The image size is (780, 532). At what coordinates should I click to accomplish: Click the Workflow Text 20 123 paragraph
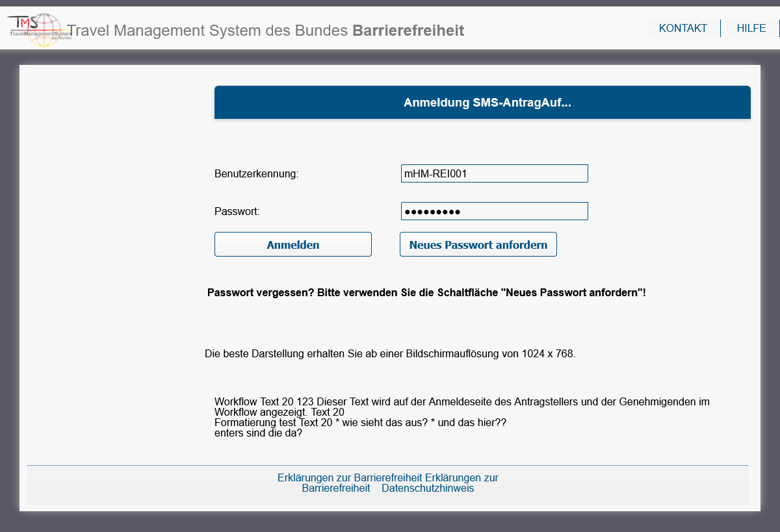(x=461, y=402)
